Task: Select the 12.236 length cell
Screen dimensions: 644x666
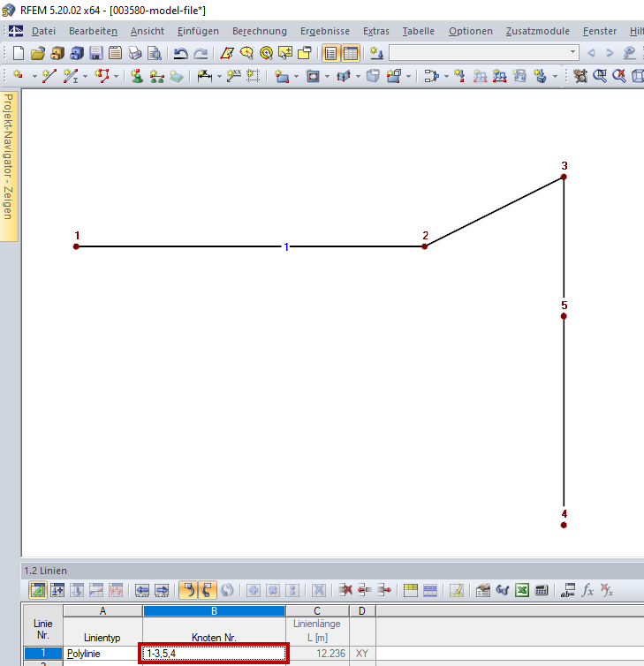Action: coord(317,654)
